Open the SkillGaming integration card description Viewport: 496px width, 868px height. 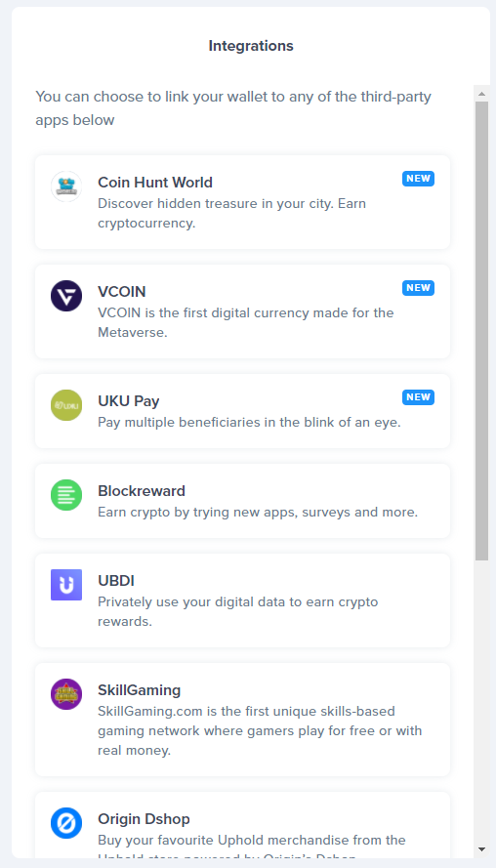coord(260,730)
